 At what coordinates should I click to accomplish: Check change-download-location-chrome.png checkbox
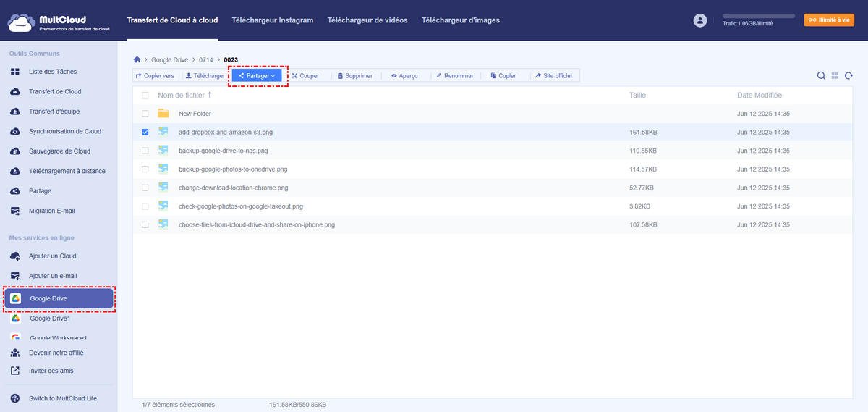[x=145, y=188]
